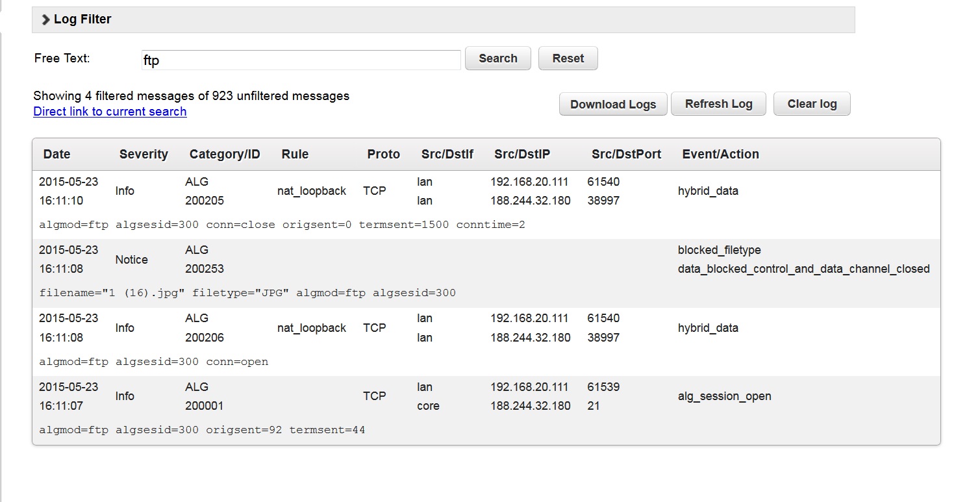Click the Src/DstIf column header

(447, 155)
